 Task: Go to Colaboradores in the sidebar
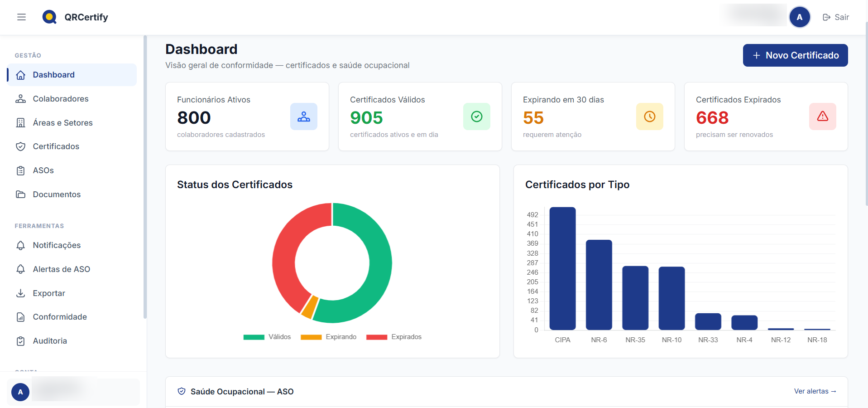click(72, 99)
